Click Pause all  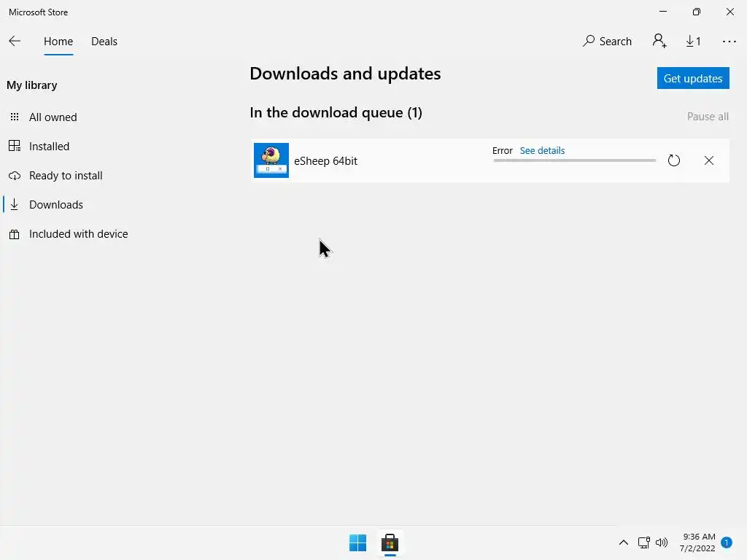(x=708, y=117)
